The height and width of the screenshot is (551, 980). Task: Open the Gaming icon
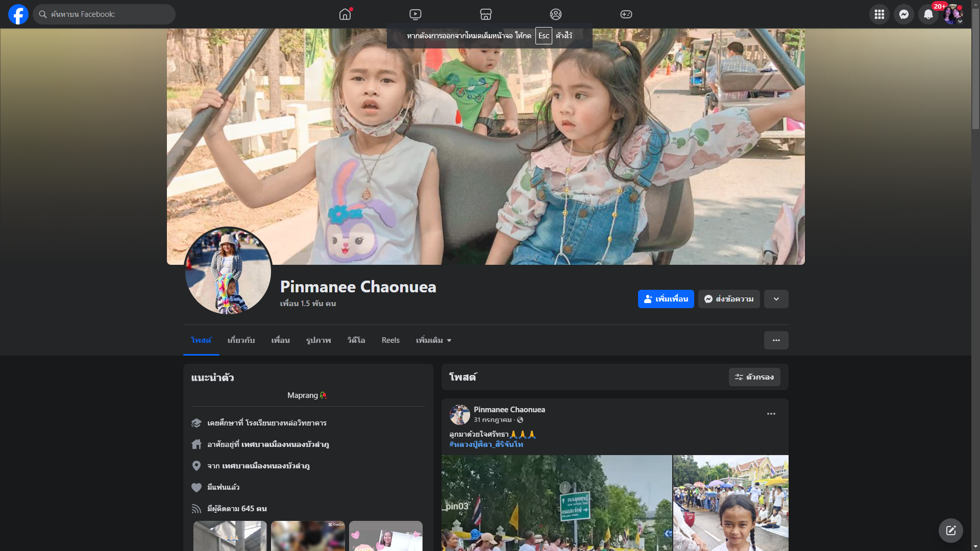tap(626, 14)
